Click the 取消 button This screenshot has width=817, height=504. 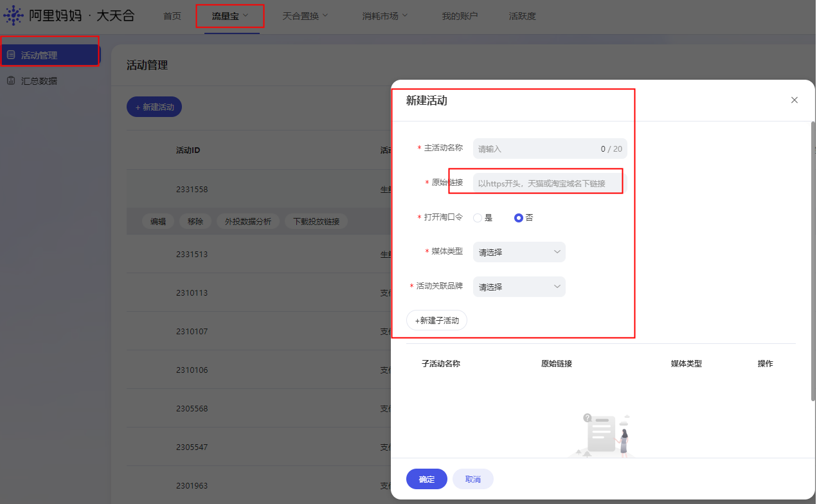[473, 479]
